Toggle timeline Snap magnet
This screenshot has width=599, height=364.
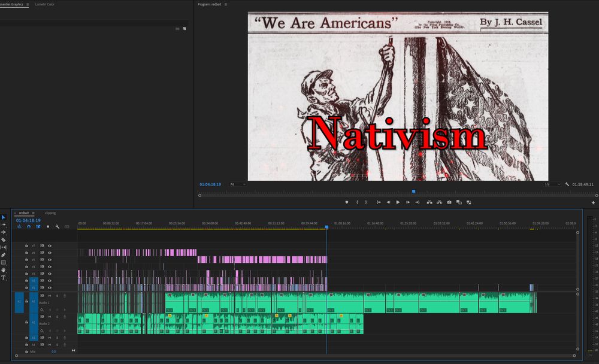[x=29, y=227]
